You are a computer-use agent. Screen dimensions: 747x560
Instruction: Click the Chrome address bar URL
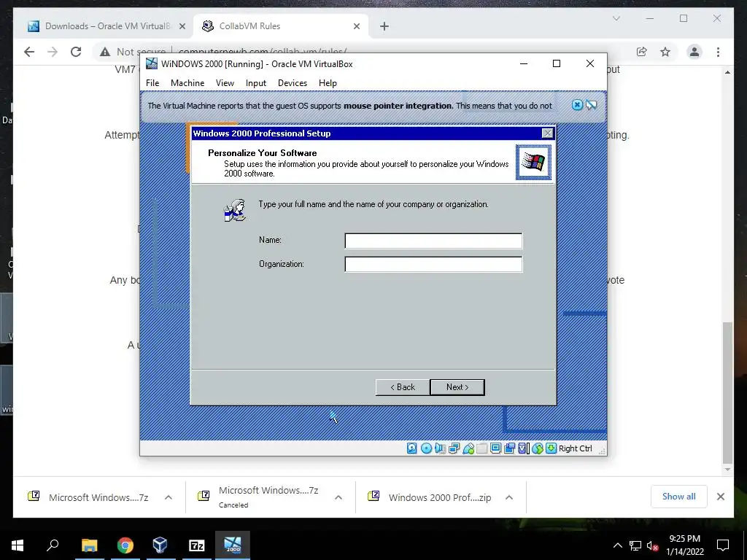262,50
